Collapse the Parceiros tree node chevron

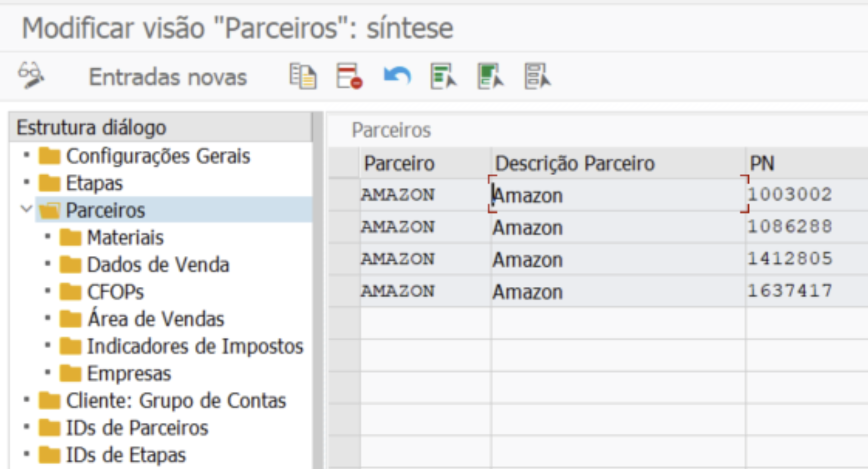click(x=26, y=209)
